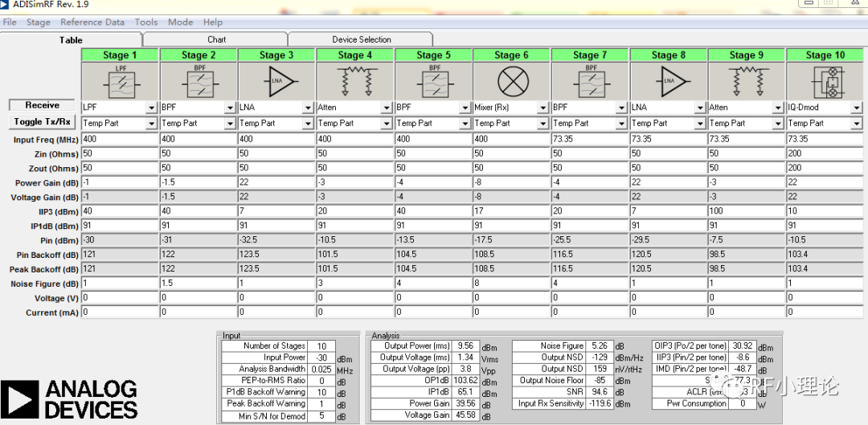This screenshot has height=425, width=868.
Task: Open the Reference Data menu
Action: click(x=92, y=22)
